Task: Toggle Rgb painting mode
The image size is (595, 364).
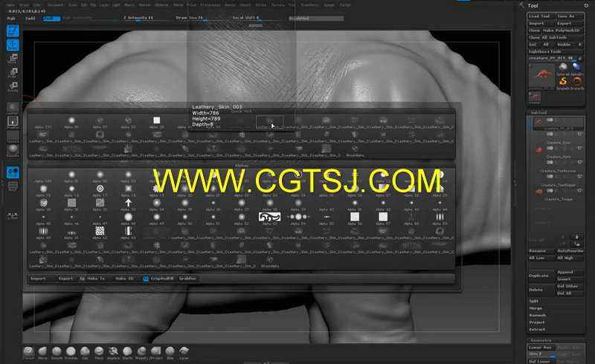Action: pyautogui.click(x=12, y=18)
